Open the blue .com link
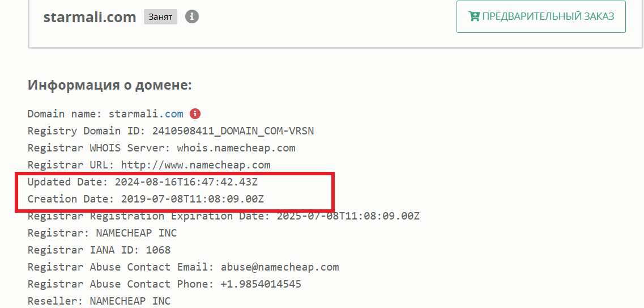Viewport: 644px width, 308px height. pyautogui.click(x=174, y=114)
